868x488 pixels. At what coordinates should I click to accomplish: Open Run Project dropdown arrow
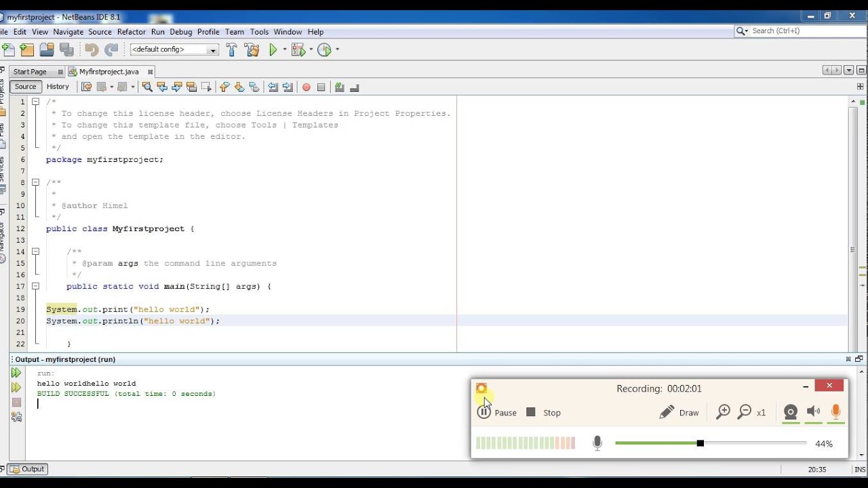click(285, 49)
